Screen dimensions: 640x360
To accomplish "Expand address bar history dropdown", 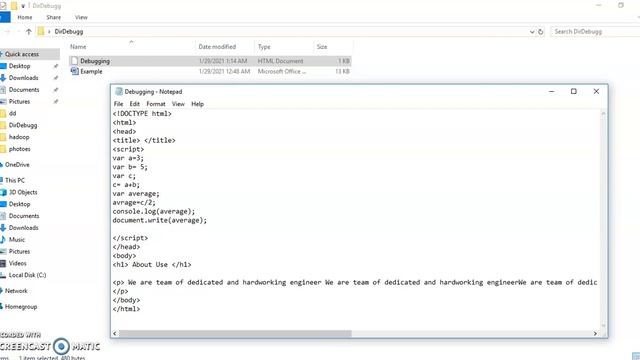I will (532, 31).
